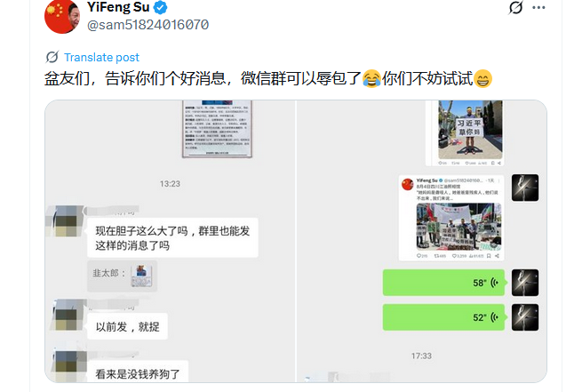The width and height of the screenshot is (582, 392).
Task: Open the shared YiFeng Su tweet card
Action: 451,218
